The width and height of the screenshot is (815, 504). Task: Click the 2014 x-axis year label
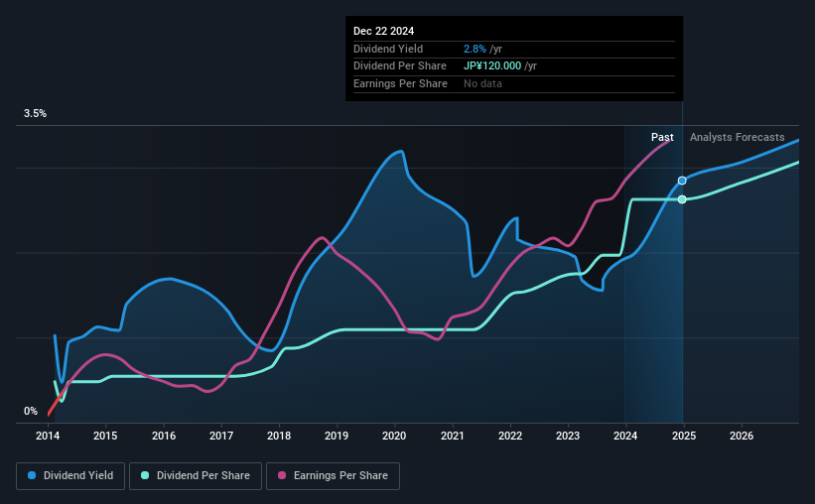tap(48, 436)
